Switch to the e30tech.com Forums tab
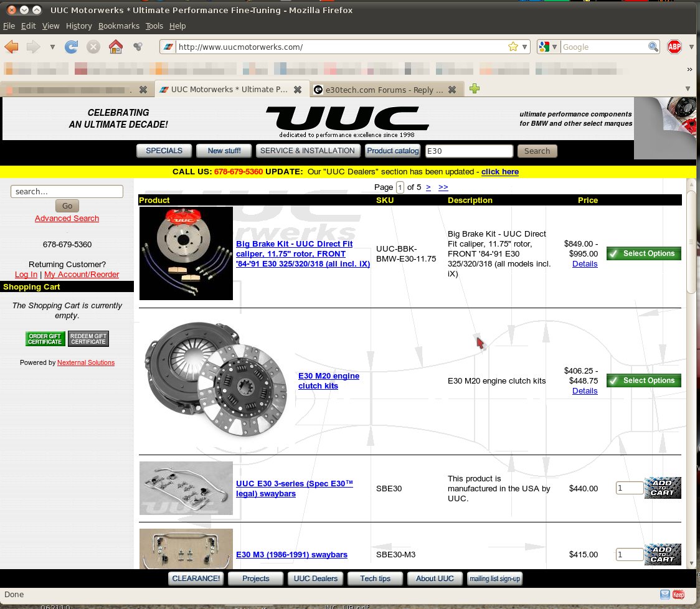 pyautogui.click(x=386, y=89)
